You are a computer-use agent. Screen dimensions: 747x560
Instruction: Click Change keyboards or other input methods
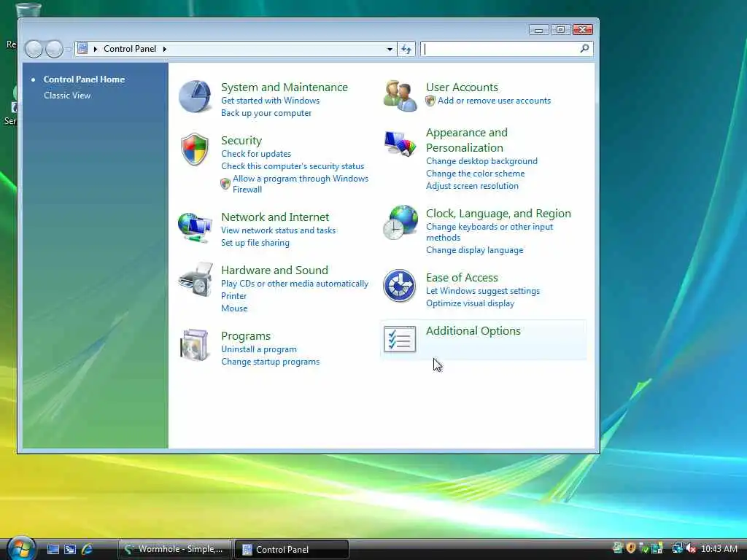(489, 232)
